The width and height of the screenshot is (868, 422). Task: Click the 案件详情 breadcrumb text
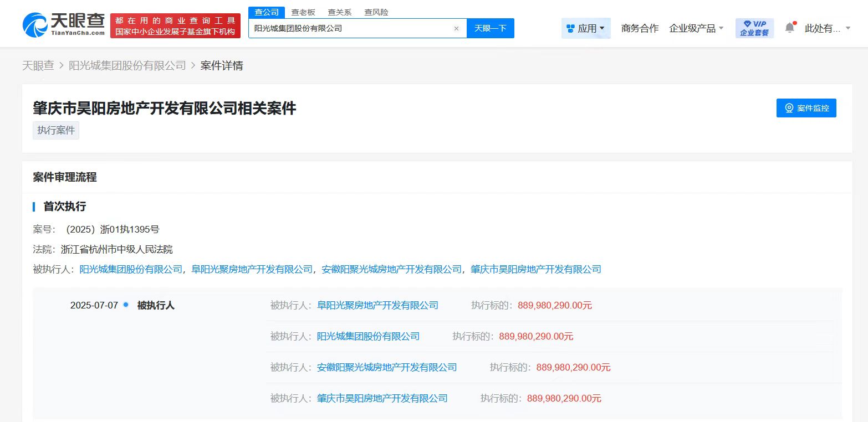pos(222,65)
